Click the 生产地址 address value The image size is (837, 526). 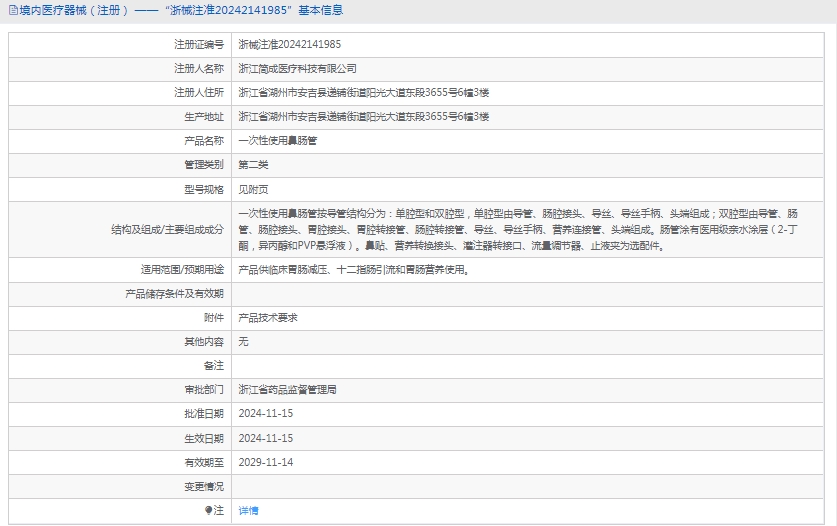coord(363,117)
